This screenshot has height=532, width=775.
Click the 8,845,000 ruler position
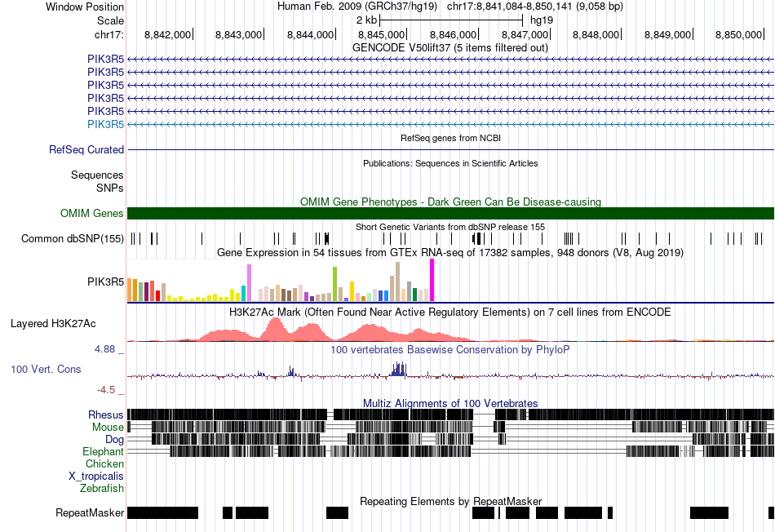(381, 34)
